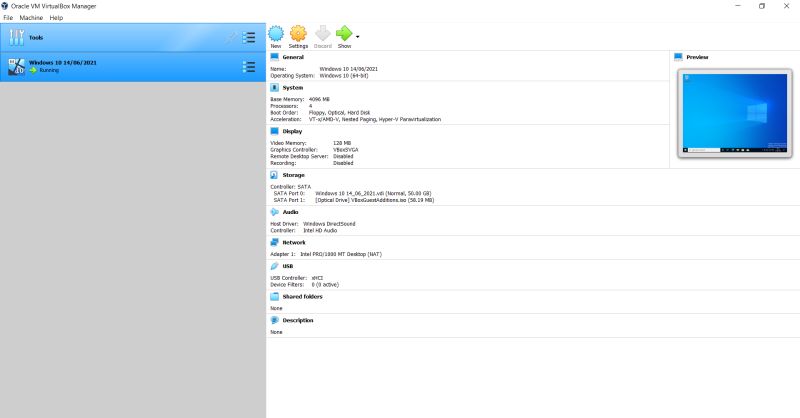Click the System chip icon
Image resolution: width=800 pixels, height=418 pixels.
point(274,88)
